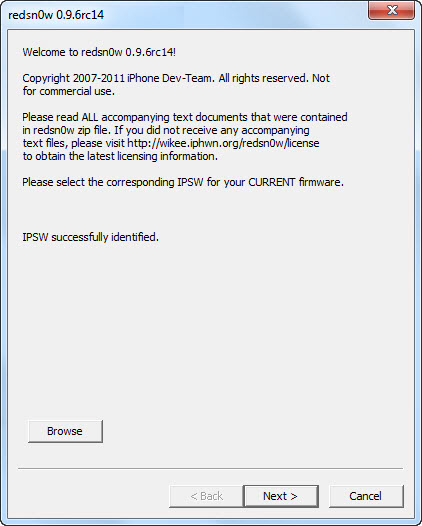
Task: Select the 'Welcome to redsn0w 0.9.6rc14!' heading
Action: coord(99,52)
